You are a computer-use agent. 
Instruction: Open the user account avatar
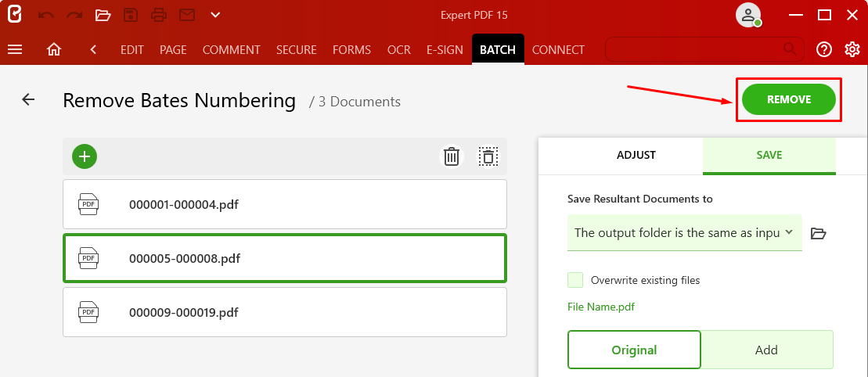click(x=748, y=15)
